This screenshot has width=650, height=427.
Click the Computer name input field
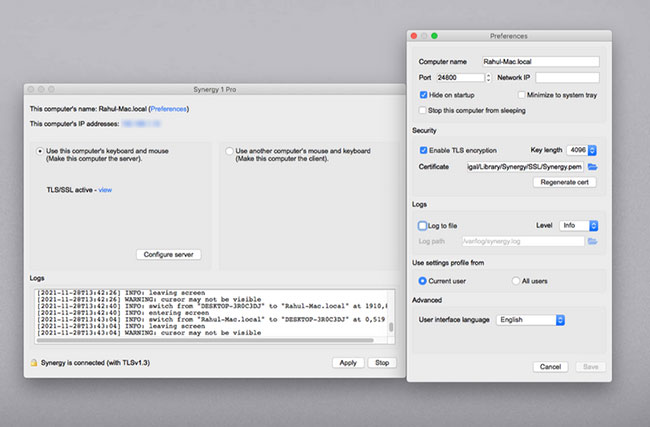539,61
